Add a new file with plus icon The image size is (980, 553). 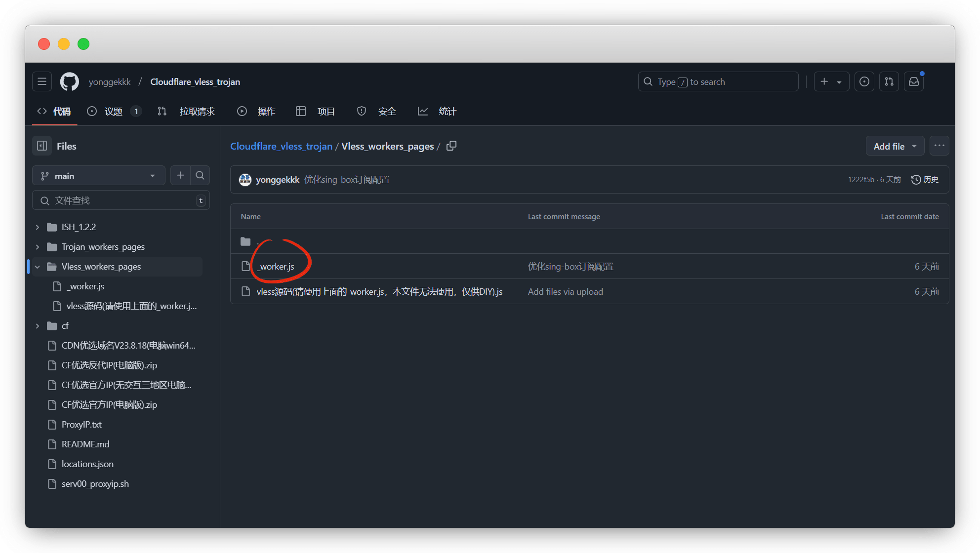(x=181, y=176)
